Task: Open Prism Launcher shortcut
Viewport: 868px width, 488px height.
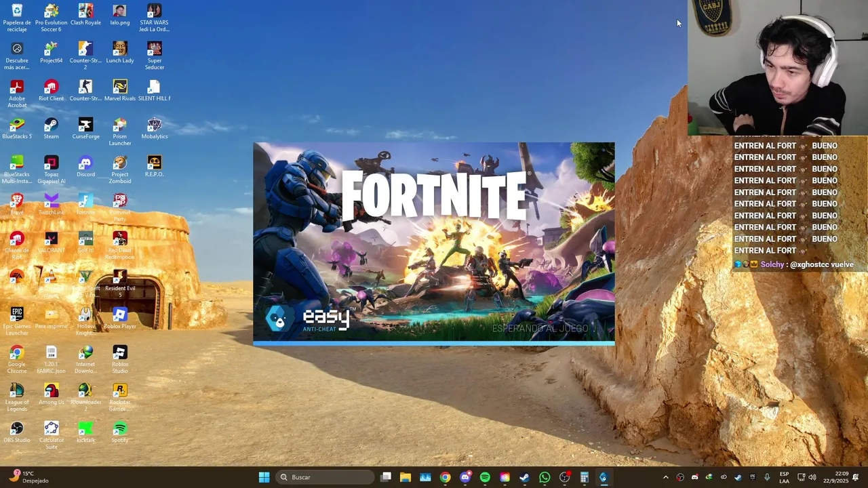Action: [120, 131]
